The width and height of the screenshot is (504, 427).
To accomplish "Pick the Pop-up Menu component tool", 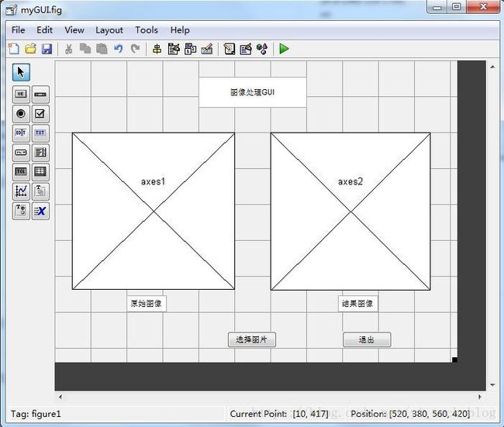I will pyautogui.click(x=21, y=153).
